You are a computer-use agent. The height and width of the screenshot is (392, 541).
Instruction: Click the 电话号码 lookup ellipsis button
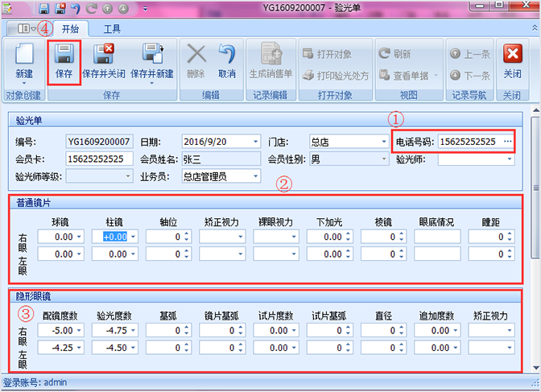(507, 142)
